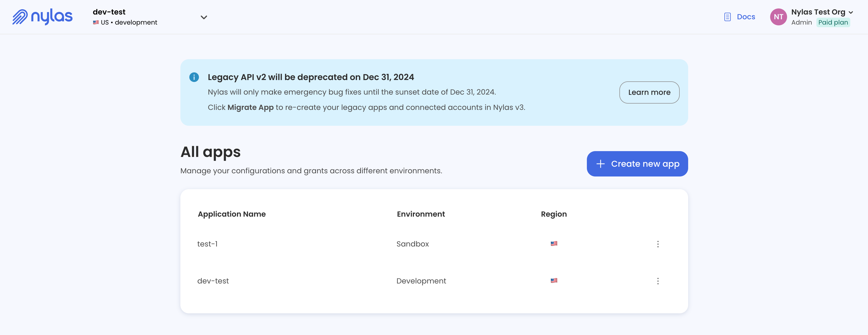Click the Nylas logo
The height and width of the screenshot is (335, 868).
coord(43,17)
